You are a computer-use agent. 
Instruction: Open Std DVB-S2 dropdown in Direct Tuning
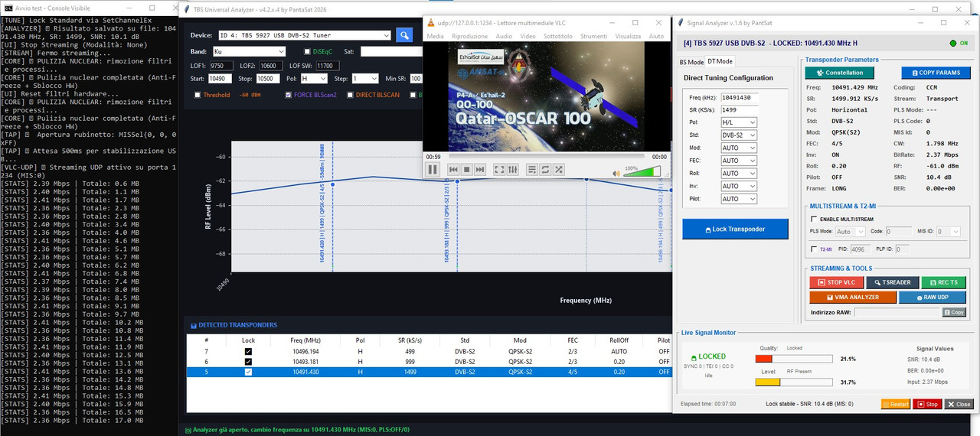coord(753,135)
